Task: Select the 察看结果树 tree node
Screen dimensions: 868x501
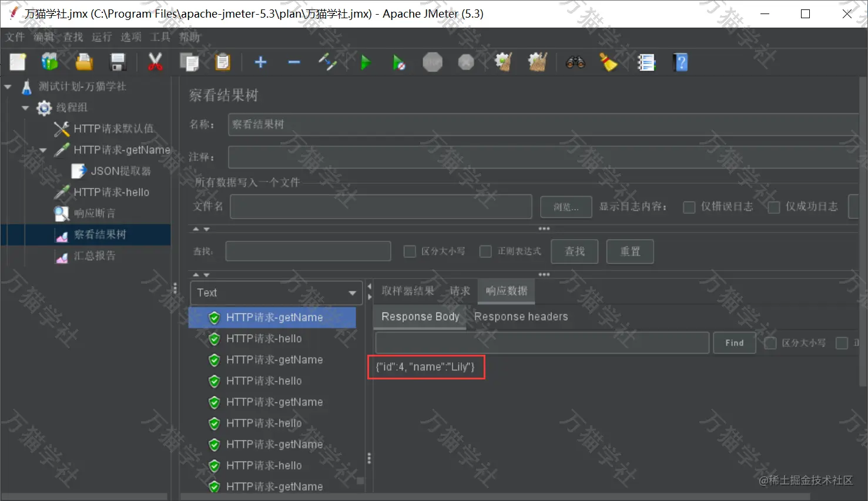Action: point(100,234)
